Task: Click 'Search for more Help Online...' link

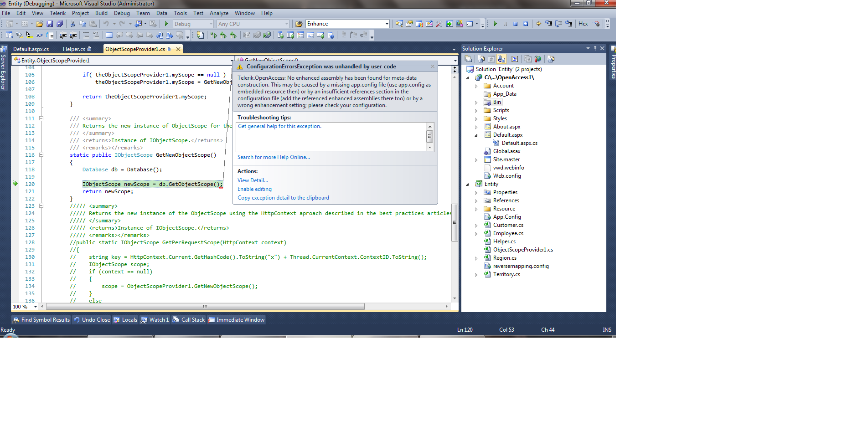Action: (274, 157)
